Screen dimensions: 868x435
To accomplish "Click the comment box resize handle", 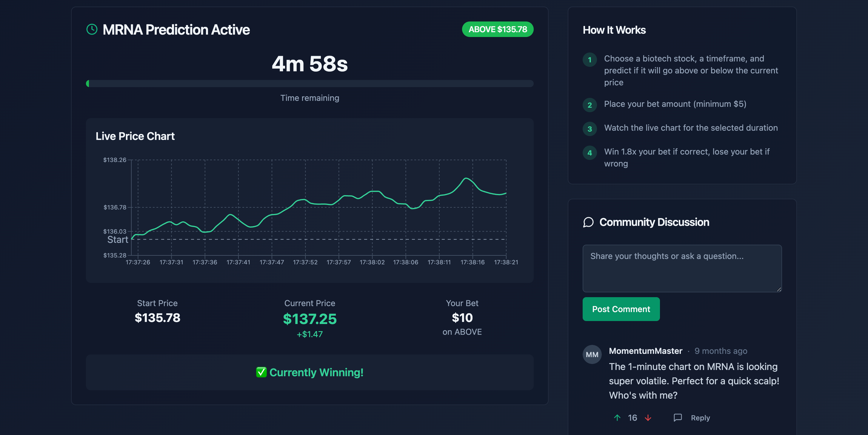I will 779,289.
